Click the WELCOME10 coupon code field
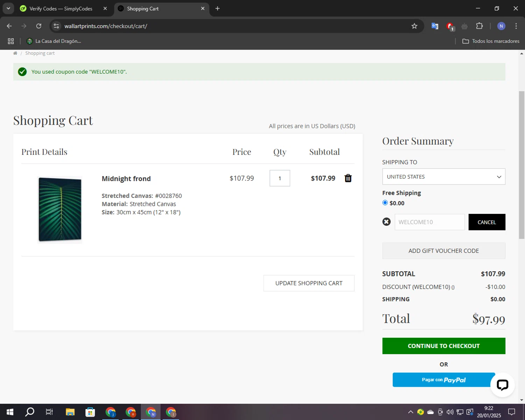 429,222
